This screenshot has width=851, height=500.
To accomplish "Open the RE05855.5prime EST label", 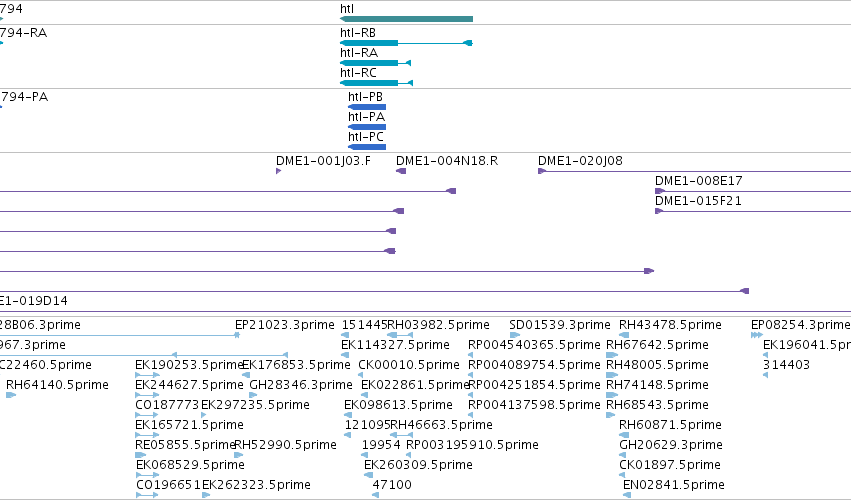I will 185,445.
